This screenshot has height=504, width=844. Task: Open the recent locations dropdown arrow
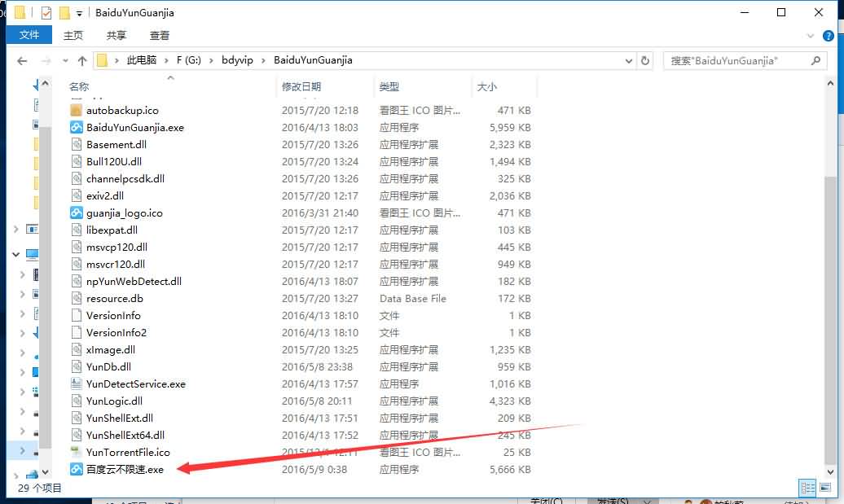click(x=65, y=61)
